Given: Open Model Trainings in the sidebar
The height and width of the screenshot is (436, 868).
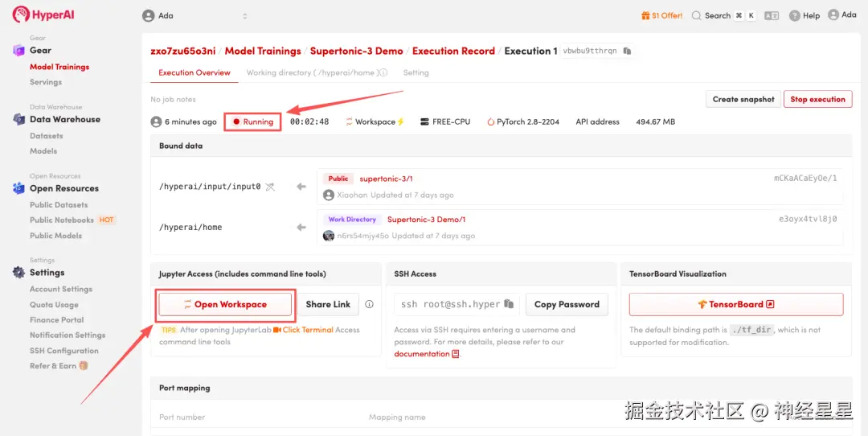Looking at the screenshot, I should coord(59,67).
